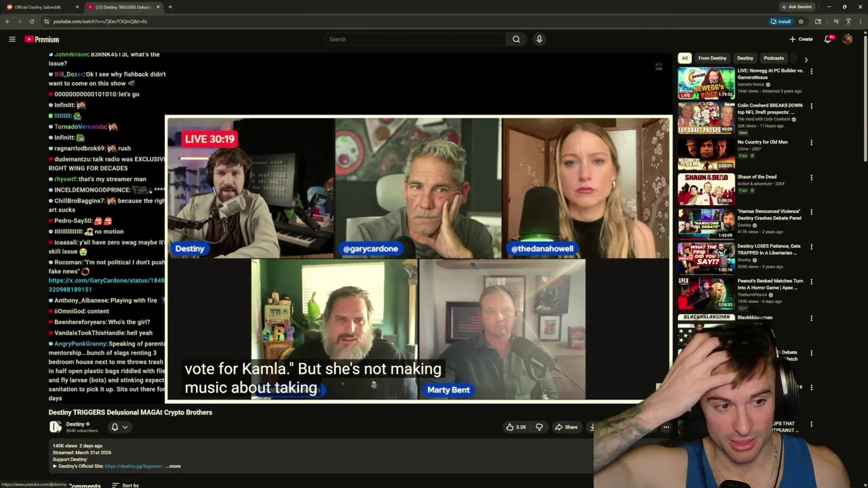Open the account avatar menu

pos(847,39)
